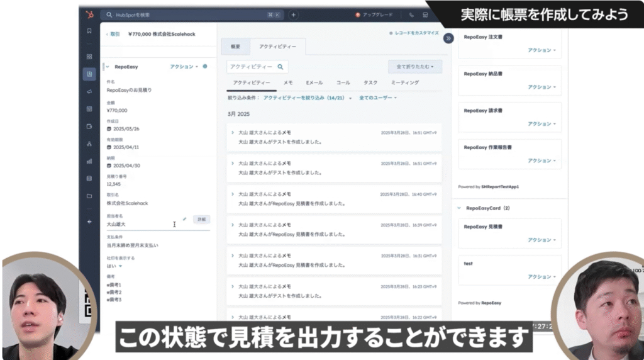The height and width of the screenshot is (360, 644).
Task: Go back via 取引 breadcrumb link
Action: tap(113, 34)
